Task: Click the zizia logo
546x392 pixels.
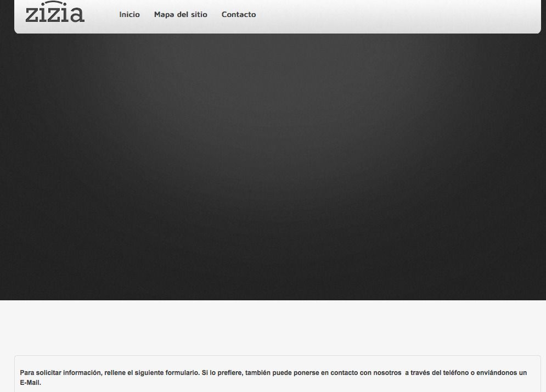Action: pos(55,12)
